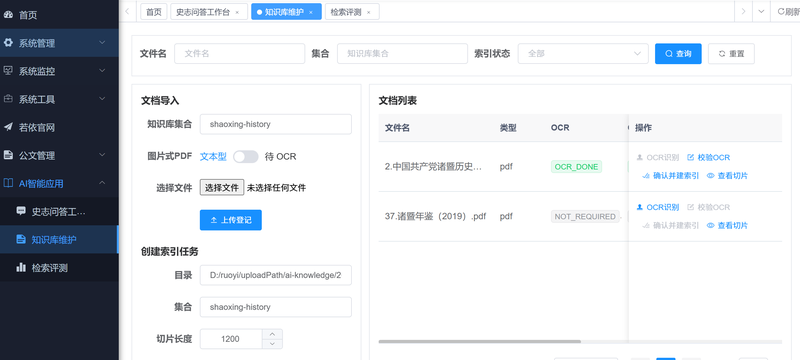The image size is (800, 360).
Task: Decrease 切片长度 with the down arrow
Action: pos(272,344)
